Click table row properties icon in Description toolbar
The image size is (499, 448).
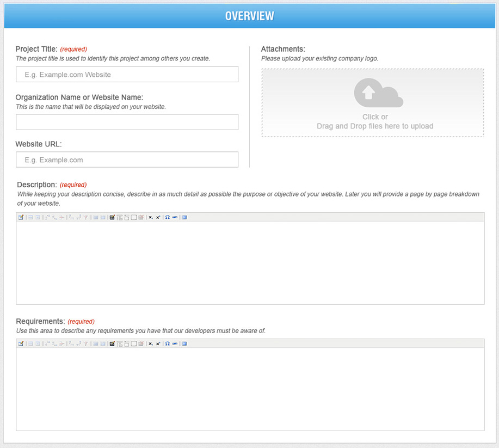30,217
